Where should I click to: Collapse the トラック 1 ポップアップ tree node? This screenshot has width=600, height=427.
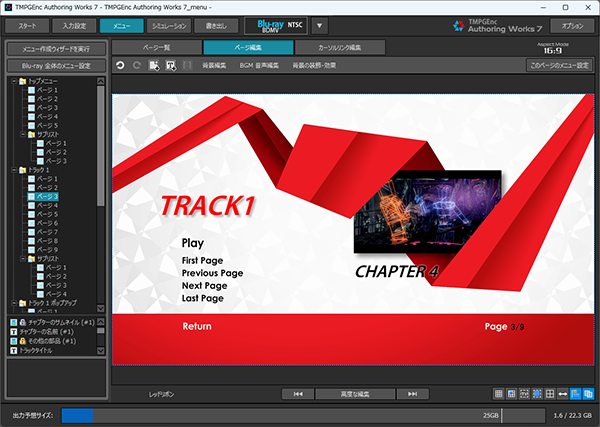(14, 303)
